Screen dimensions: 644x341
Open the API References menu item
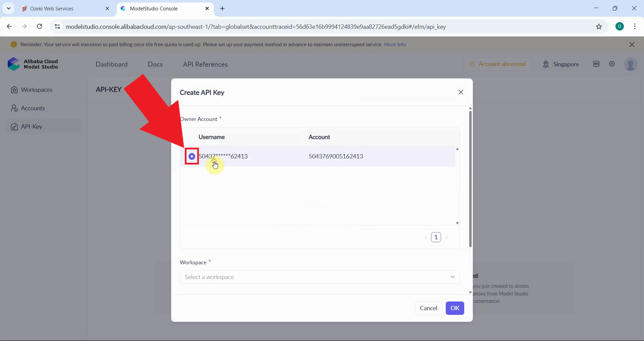click(x=205, y=64)
